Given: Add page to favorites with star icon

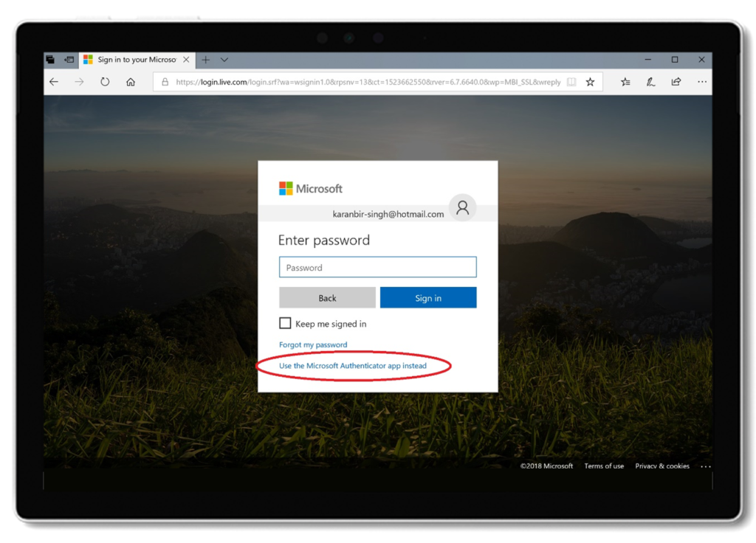Looking at the screenshot, I should 589,82.
